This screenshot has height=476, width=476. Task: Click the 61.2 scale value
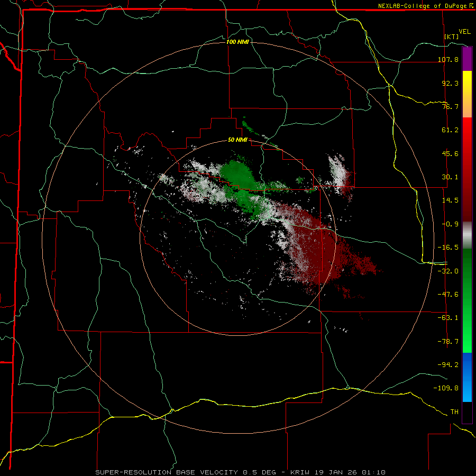[x=450, y=130]
